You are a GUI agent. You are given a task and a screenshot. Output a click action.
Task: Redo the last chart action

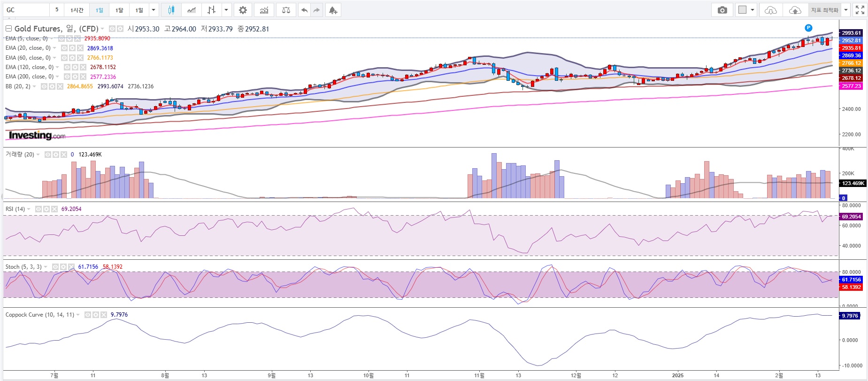click(317, 10)
